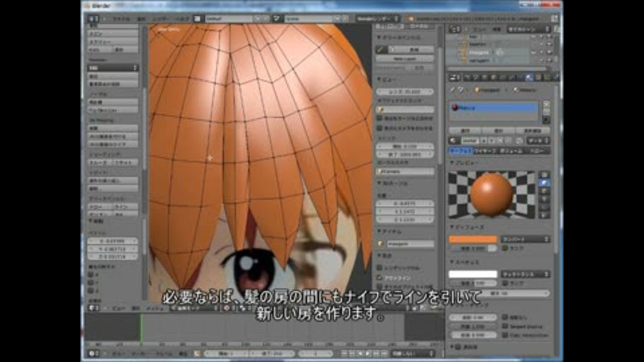Toggle visibility eye of highlighted outliner object
The height and width of the screenshot is (362, 644).
pos(533,52)
